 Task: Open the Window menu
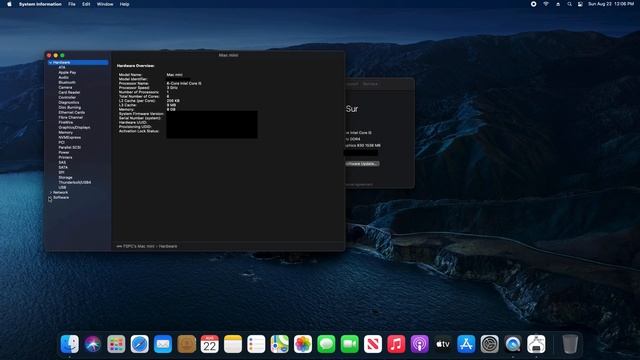(105, 4)
